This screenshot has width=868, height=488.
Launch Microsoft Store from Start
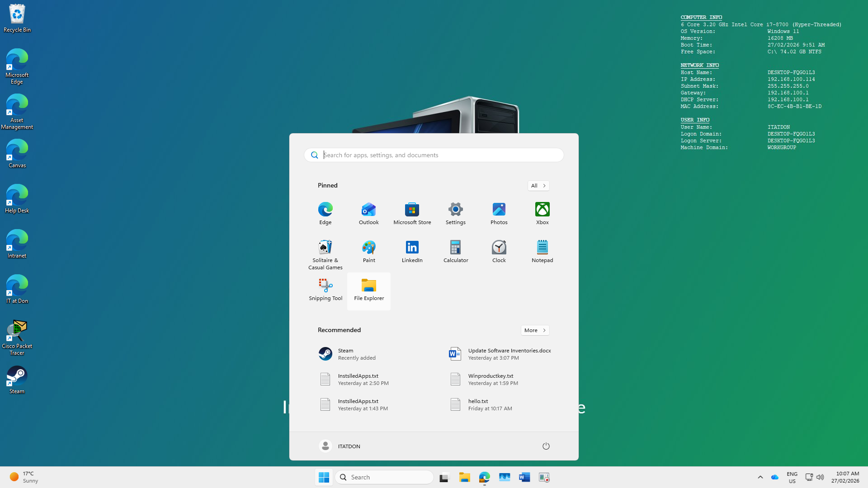coord(412,213)
